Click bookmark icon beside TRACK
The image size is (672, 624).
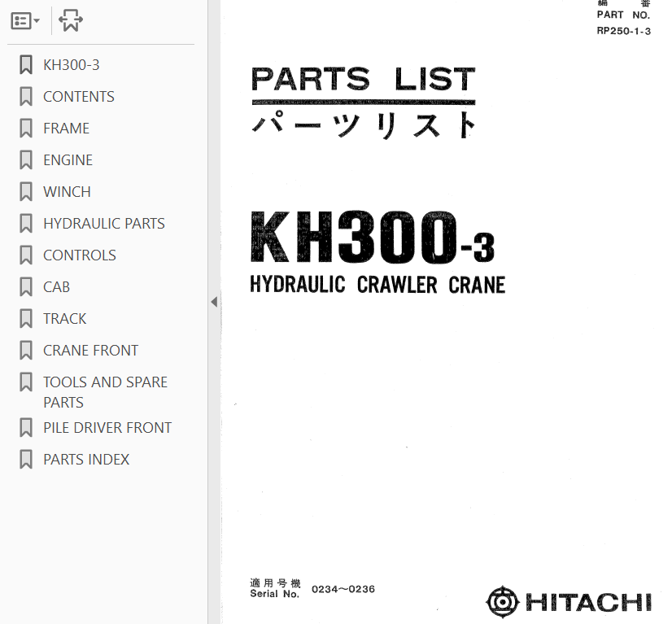click(x=26, y=318)
